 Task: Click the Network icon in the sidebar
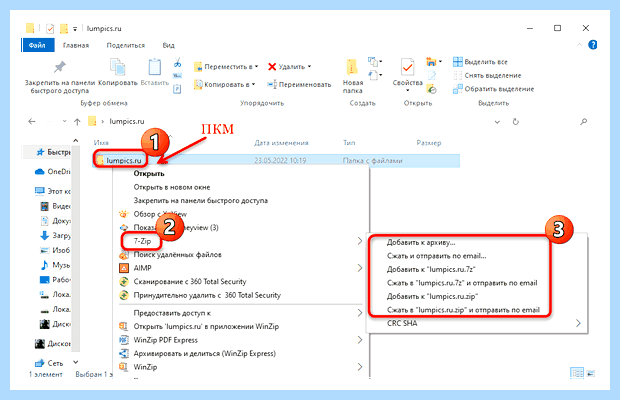(40, 363)
